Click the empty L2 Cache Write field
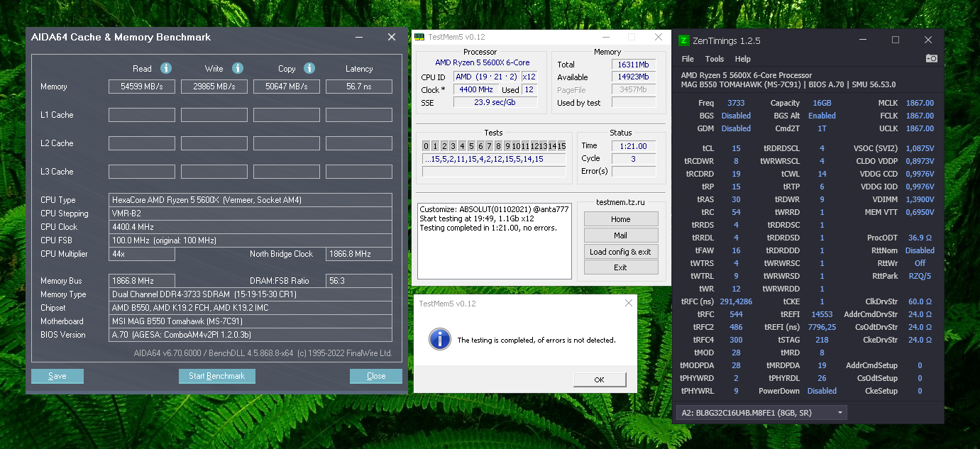 [214, 143]
